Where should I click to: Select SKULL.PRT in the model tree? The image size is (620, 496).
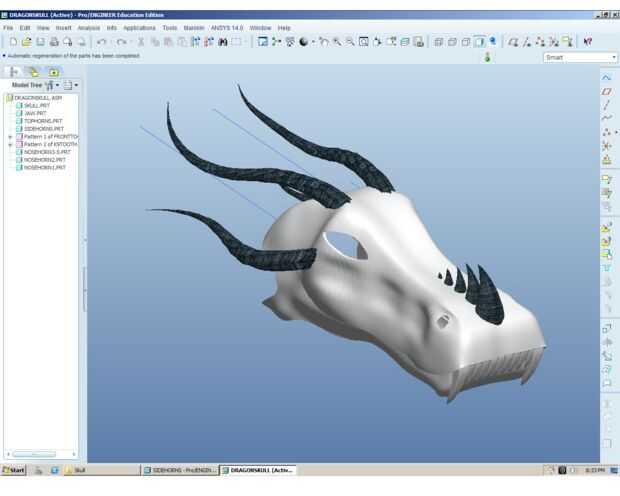pyautogui.click(x=37, y=106)
